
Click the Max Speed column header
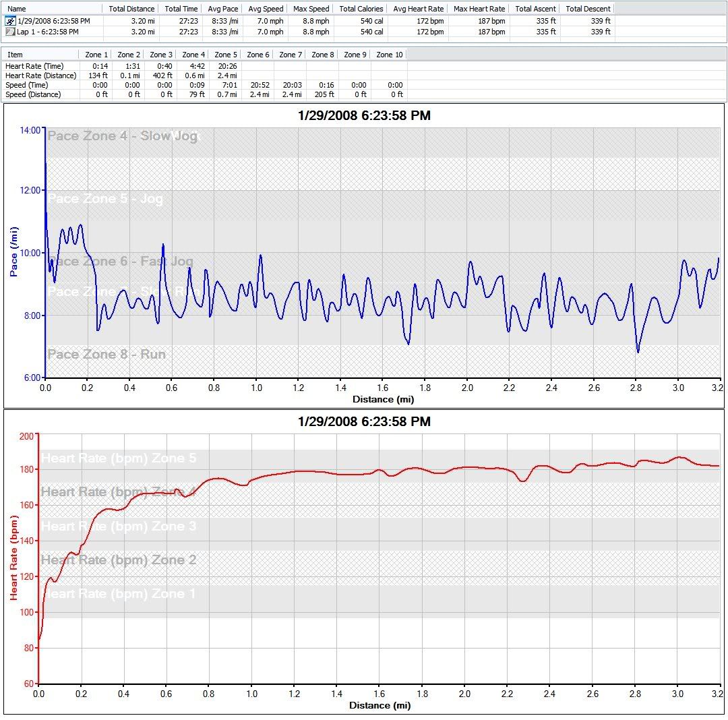pos(311,9)
